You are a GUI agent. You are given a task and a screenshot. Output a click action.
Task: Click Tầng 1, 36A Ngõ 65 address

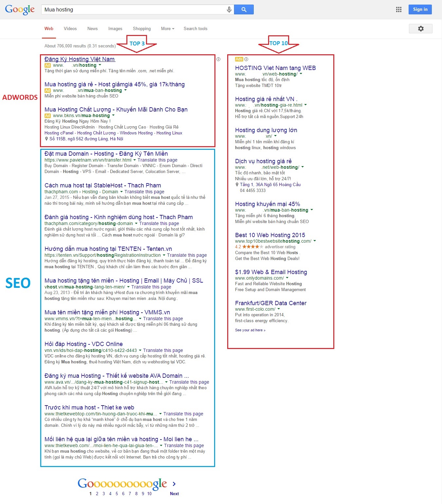coord(270,185)
